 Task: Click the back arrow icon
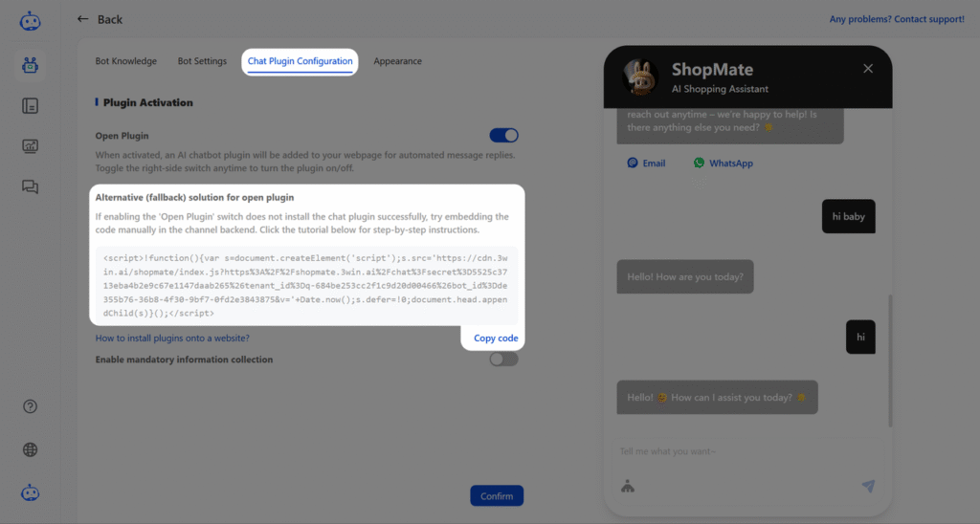[82, 19]
